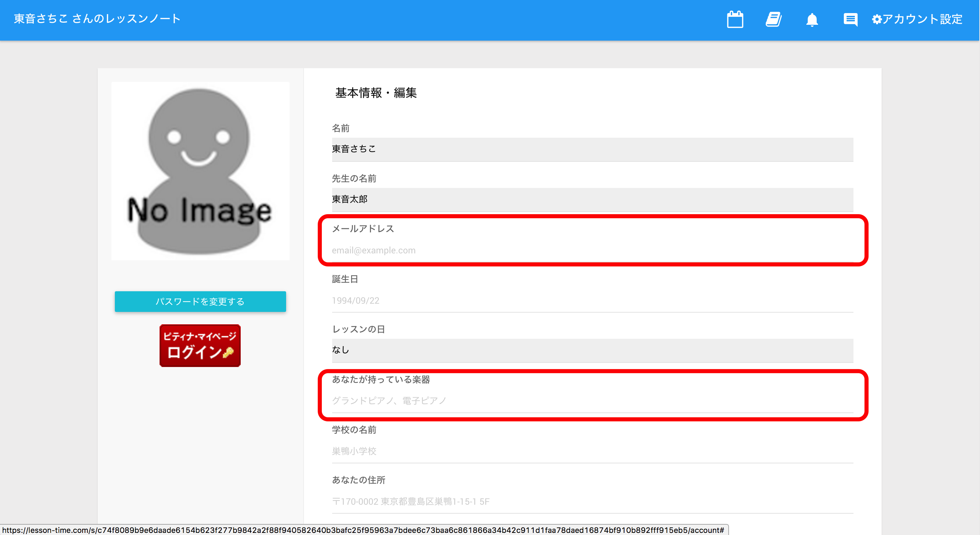This screenshot has height=535, width=980.
Task: Open the messages chat bubble icon
Action: pos(850,19)
